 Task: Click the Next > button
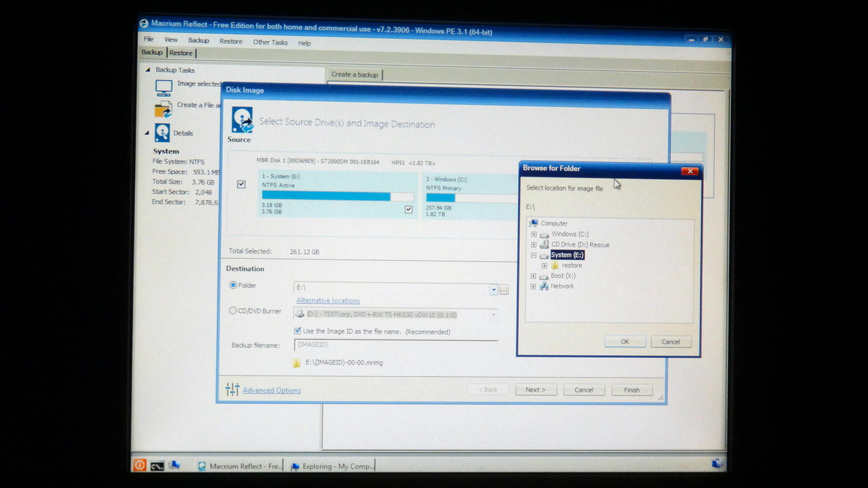tap(536, 390)
